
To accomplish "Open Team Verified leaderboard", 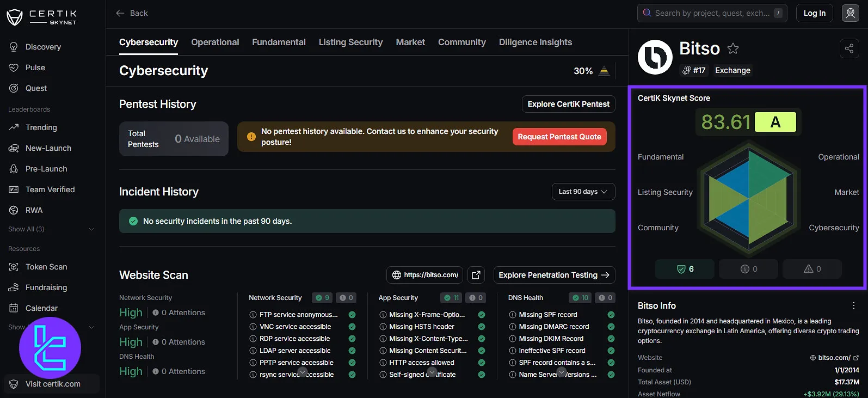I will (x=50, y=189).
